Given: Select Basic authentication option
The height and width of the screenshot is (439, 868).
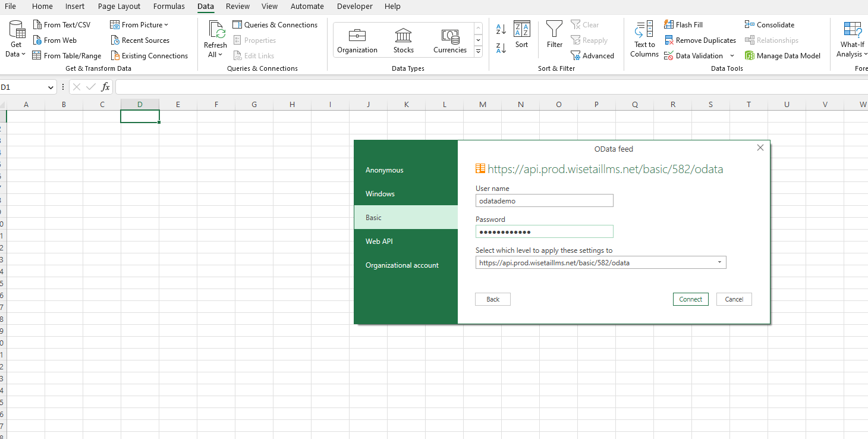Looking at the screenshot, I should tap(405, 218).
